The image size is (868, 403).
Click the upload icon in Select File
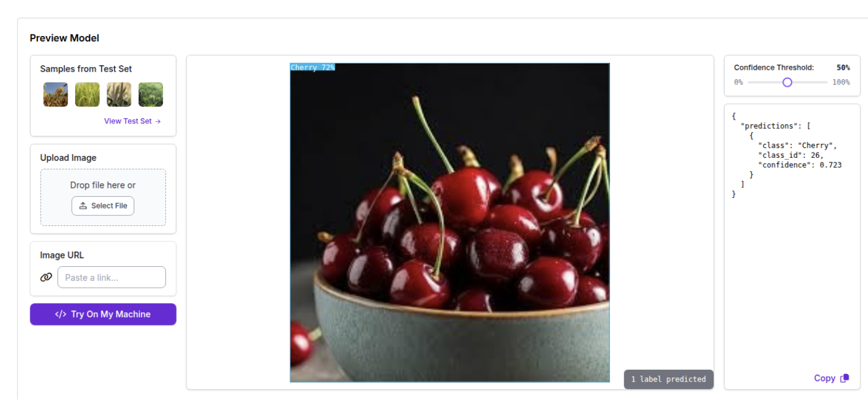click(83, 206)
